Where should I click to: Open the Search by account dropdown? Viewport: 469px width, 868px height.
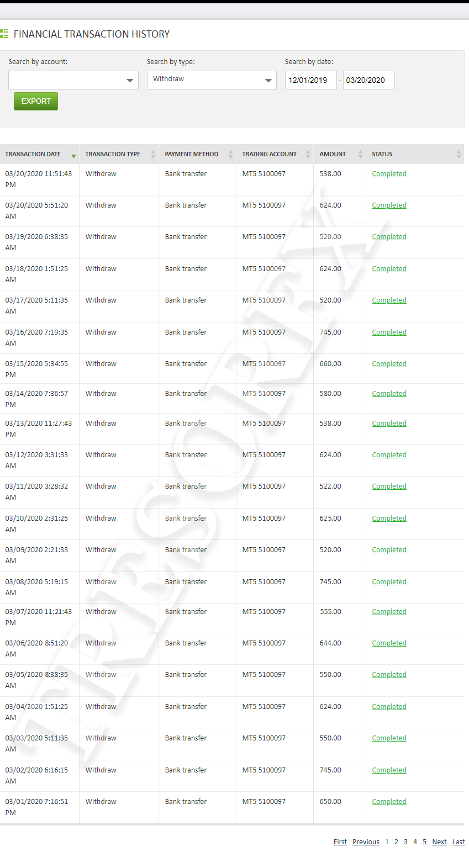click(x=73, y=80)
